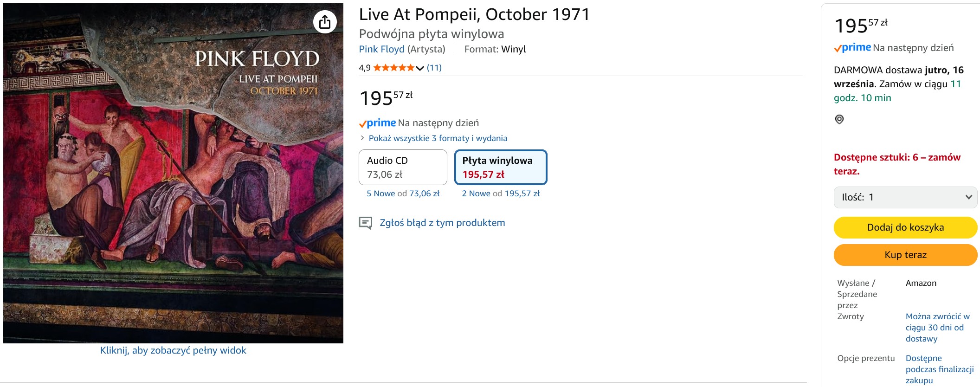Click the report issue speech-bubble icon
980x387 pixels.
[366, 223]
